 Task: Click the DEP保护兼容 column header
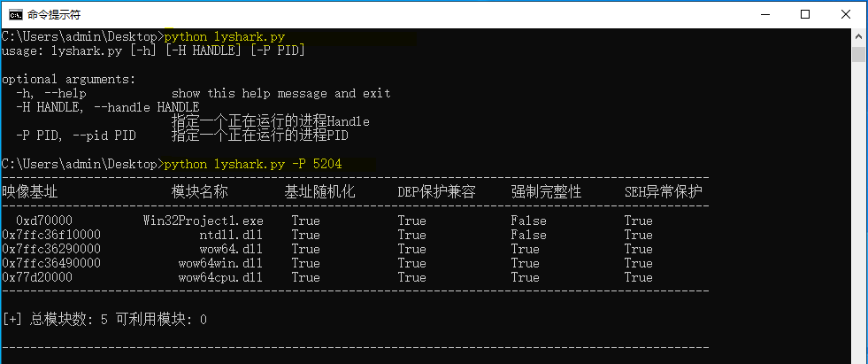pos(436,192)
